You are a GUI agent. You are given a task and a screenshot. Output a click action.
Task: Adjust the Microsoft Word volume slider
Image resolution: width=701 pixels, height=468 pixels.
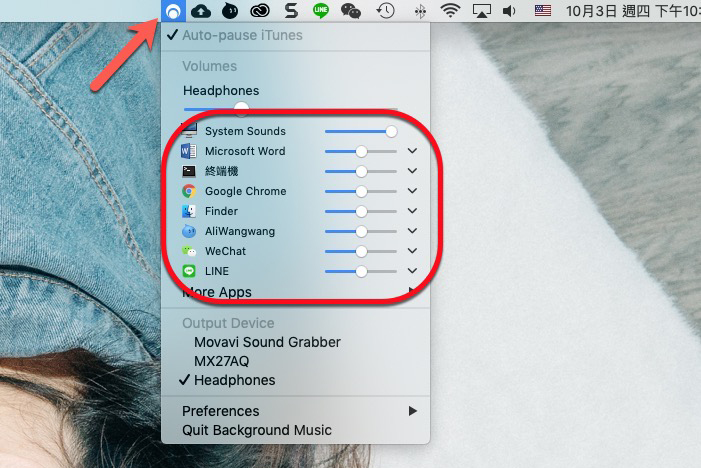click(x=361, y=152)
